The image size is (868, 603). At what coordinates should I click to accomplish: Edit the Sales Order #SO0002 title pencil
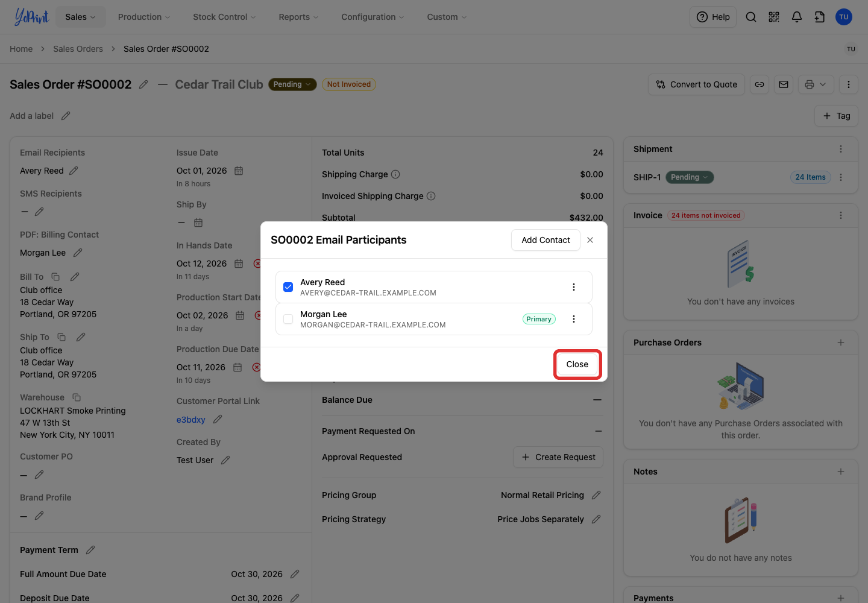pyautogui.click(x=143, y=84)
